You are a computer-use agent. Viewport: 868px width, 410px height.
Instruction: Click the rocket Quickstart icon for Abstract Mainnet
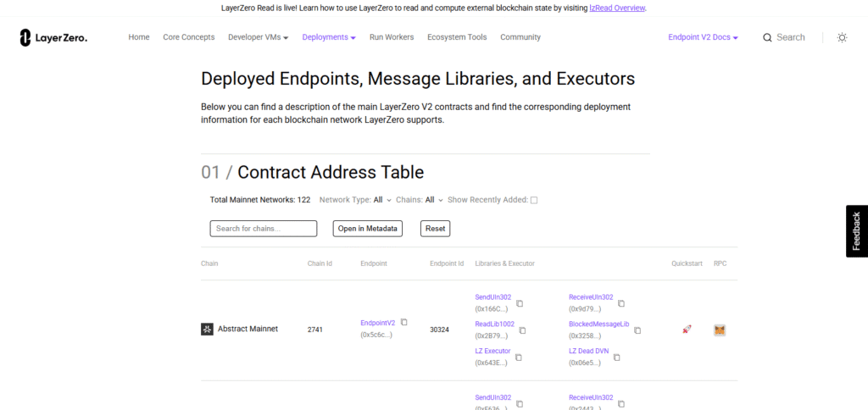[687, 330]
